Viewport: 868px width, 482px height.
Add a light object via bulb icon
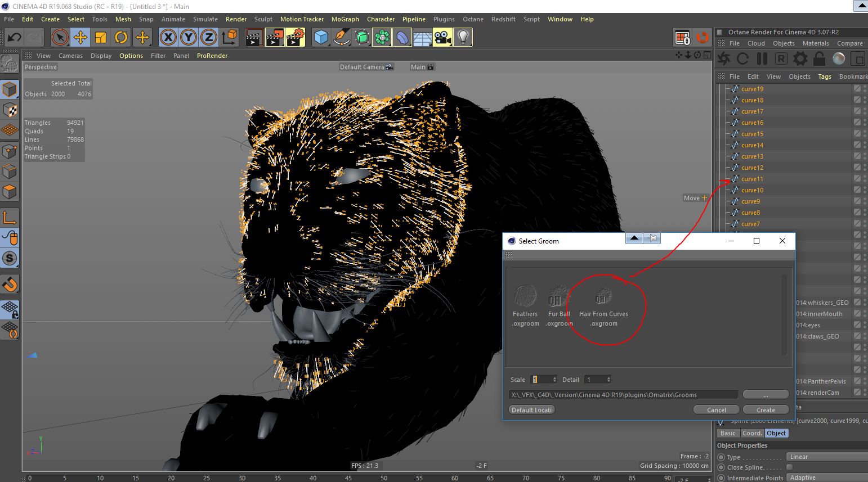463,38
